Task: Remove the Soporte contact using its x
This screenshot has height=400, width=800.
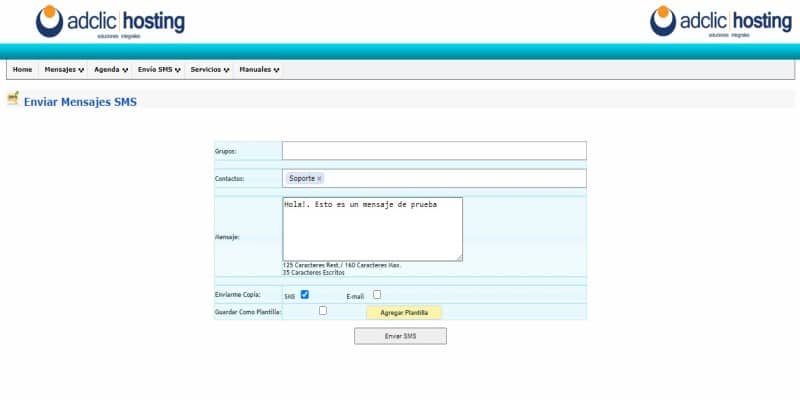Action: (320, 179)
